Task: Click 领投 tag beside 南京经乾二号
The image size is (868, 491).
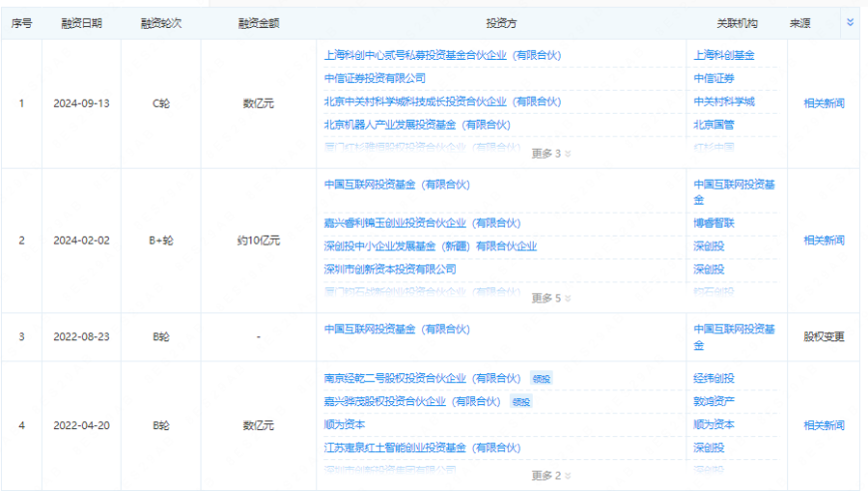Action: (x=541, y=378)
